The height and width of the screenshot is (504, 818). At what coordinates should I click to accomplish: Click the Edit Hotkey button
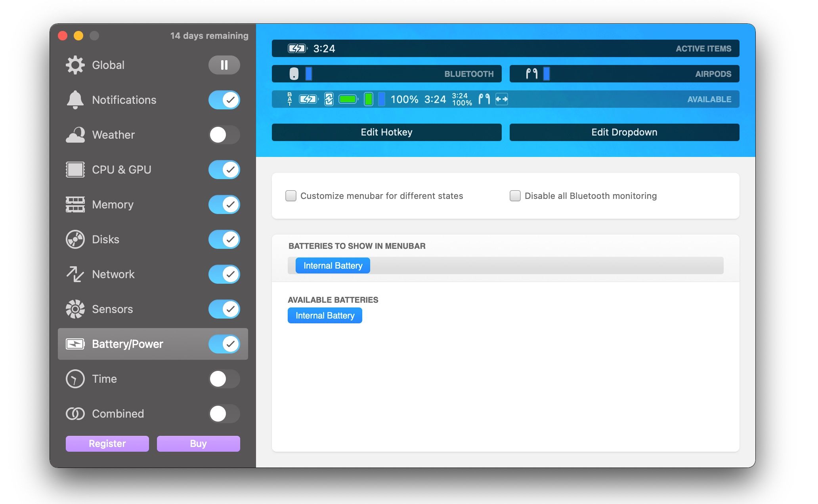pyautogui.click(x=386, y=132)
